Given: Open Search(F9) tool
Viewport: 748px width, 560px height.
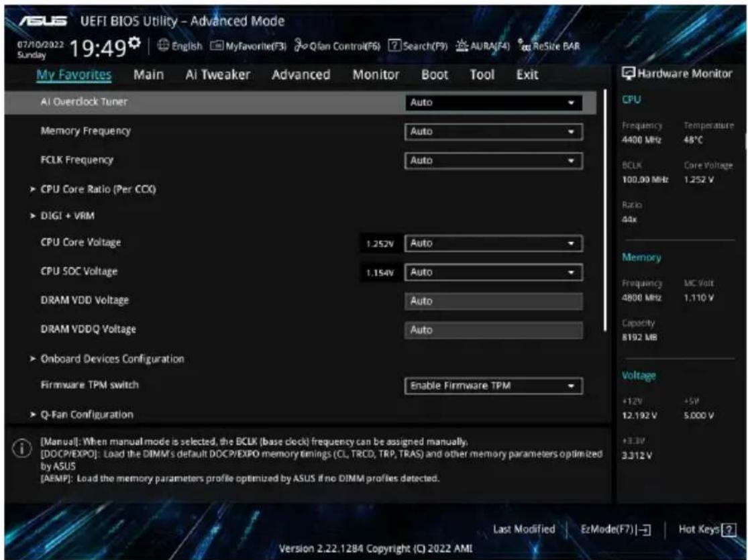Looking at the screenshot, I should pos(418,46).
